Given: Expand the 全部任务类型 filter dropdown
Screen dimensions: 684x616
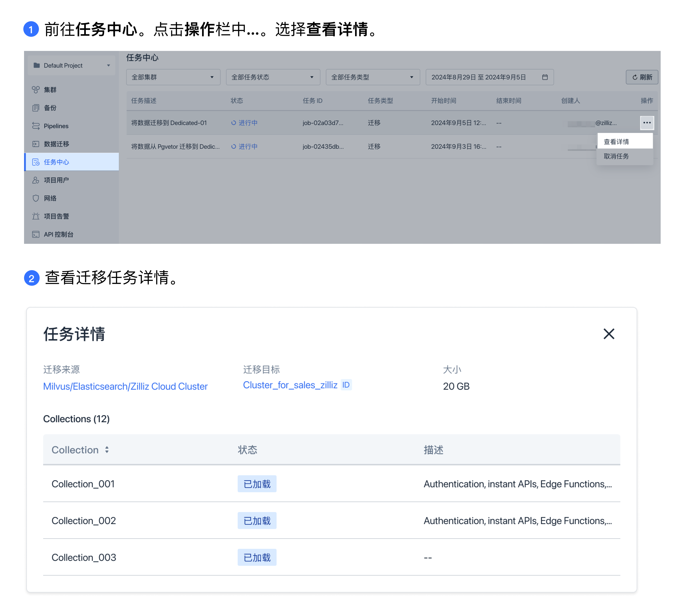Looking at the screenshot, I should tap(373, 77).
